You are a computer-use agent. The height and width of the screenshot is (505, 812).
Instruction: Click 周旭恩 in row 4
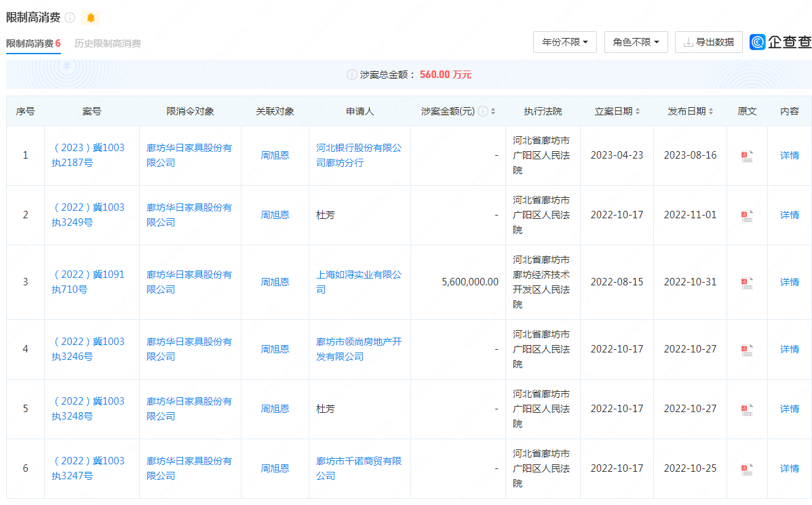tap(275, 349)
